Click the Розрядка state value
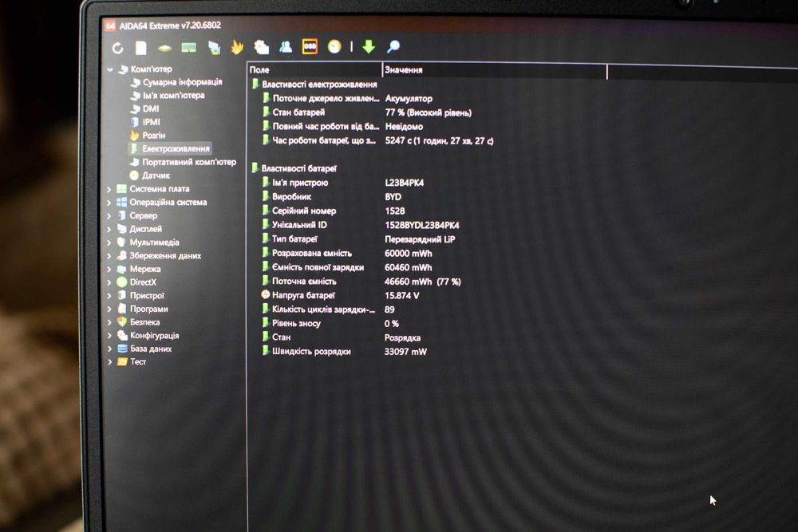Image resolution: width=798 pixels, height=532 pixels. coord(402,337)
